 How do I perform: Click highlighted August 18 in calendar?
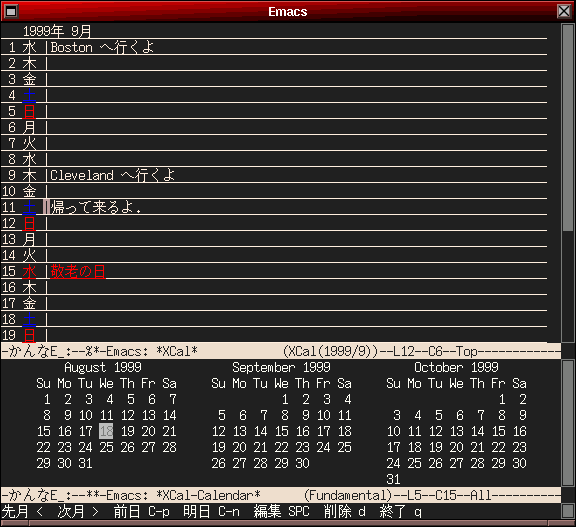106,431
